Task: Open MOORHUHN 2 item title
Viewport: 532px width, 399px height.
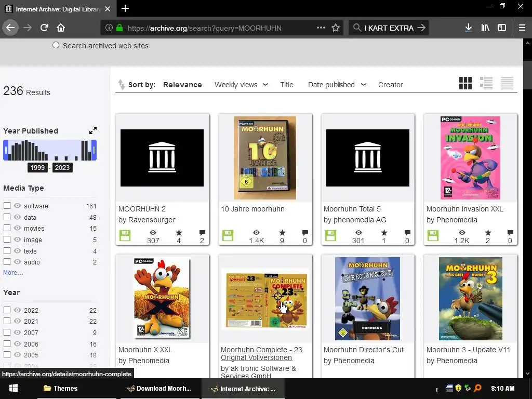Action: tap(142, 209)
